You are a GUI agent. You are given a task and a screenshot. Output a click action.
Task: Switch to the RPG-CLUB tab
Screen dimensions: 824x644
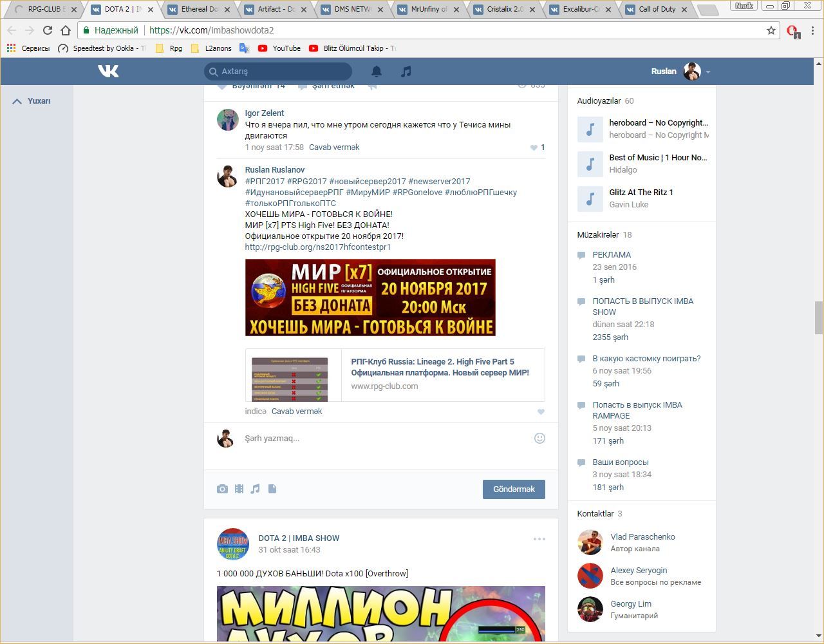[x=45, y=9]
